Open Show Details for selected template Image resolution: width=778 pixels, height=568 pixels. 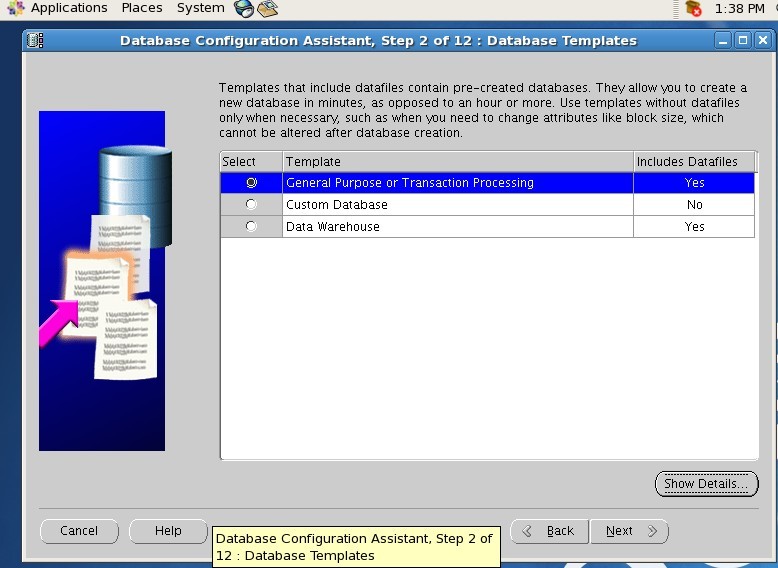pyautogui.click(x=707, y=484)
